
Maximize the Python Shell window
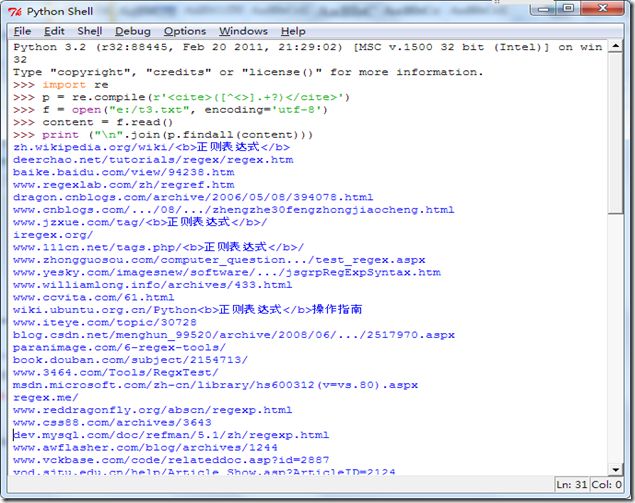click(x=569, y=9)
